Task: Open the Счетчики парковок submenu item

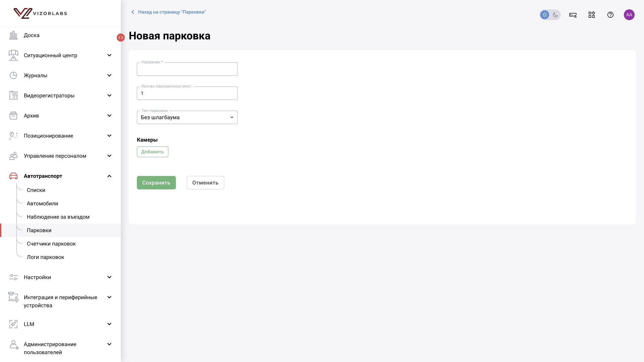Action: [51, 244]
